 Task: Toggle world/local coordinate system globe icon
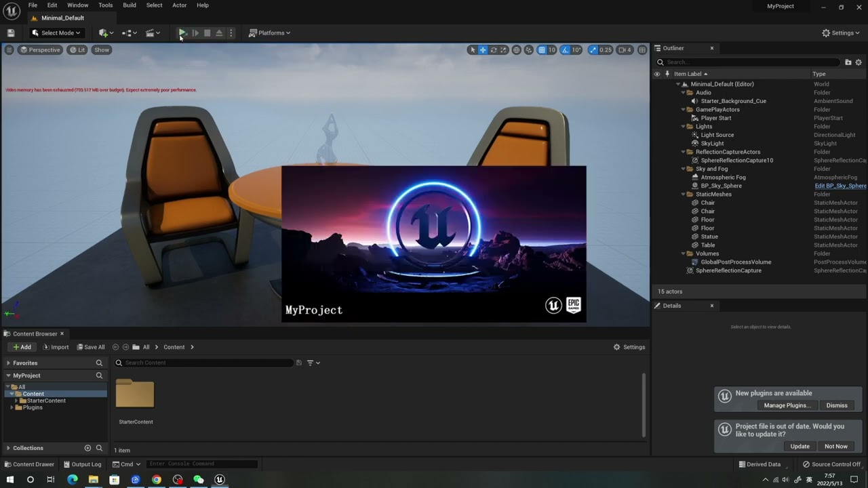point(517,49)
